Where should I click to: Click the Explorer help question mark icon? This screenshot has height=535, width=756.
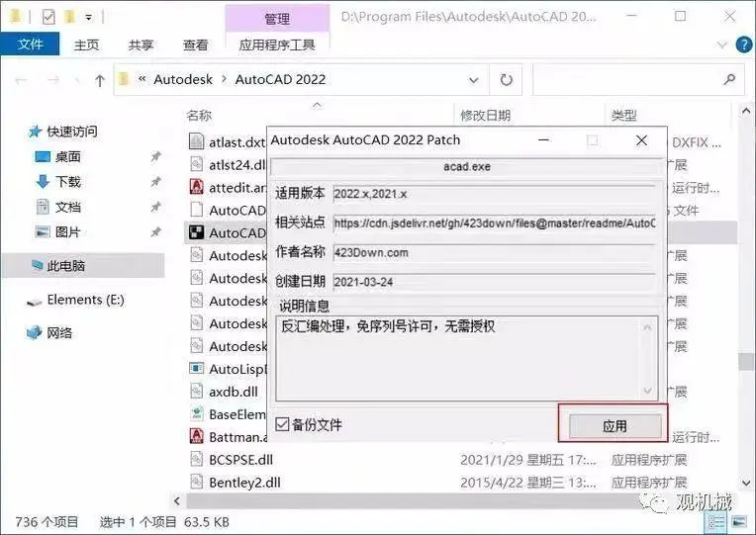[744, 45]
